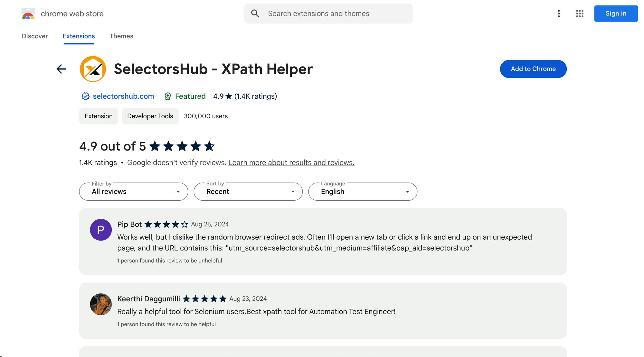Click the back arrow navigation icon
The image size is (644, 357).
[x=61, y=69]
